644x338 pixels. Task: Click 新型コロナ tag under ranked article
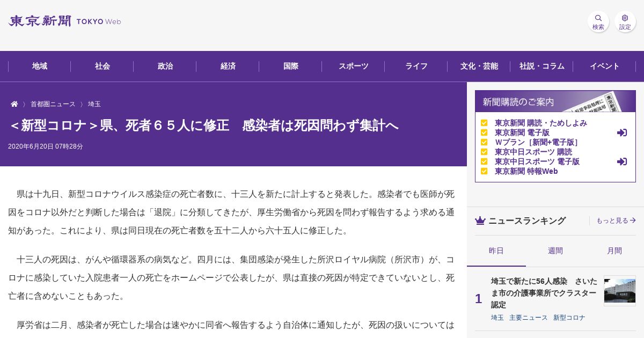(x=569, y=318)
